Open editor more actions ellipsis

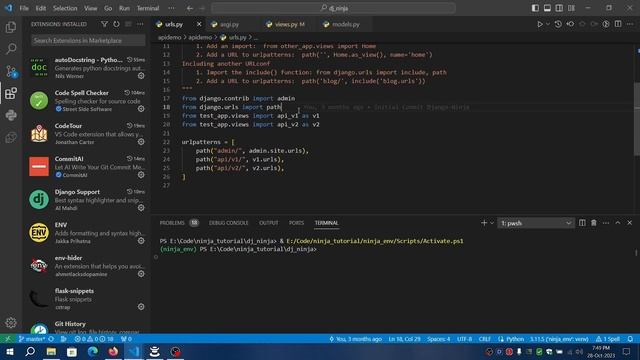tap(630, 24)
